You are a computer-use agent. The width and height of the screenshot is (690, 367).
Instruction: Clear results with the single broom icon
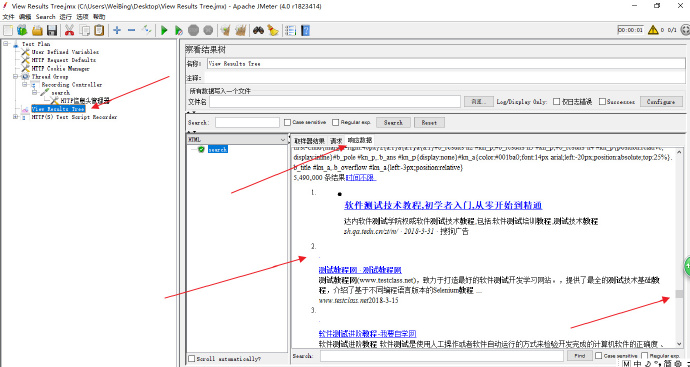[225, 30]
